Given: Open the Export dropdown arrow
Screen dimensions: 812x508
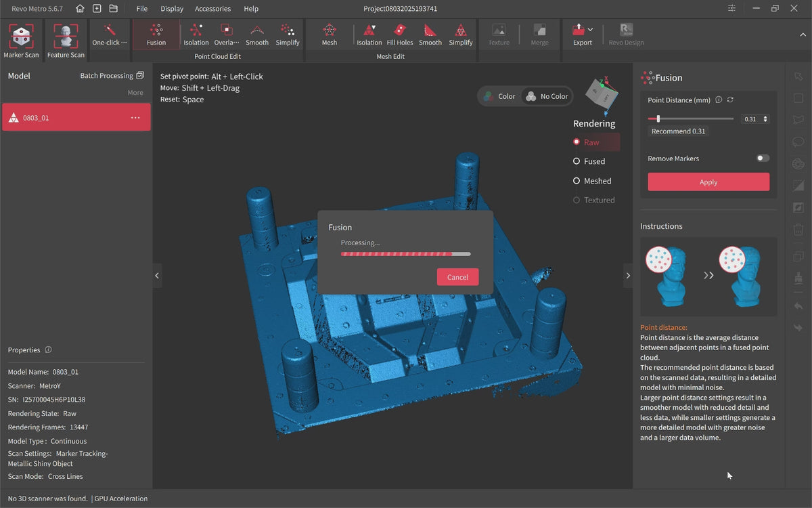Looking at the screenshot, I should click(591, 30).
